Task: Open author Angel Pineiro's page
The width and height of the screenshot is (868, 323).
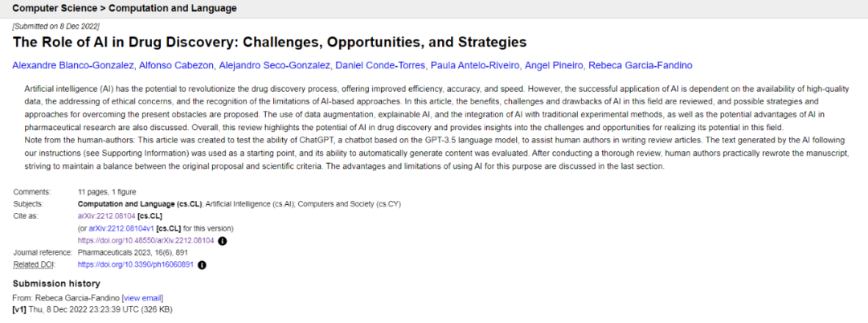Action: coord(554,65)
